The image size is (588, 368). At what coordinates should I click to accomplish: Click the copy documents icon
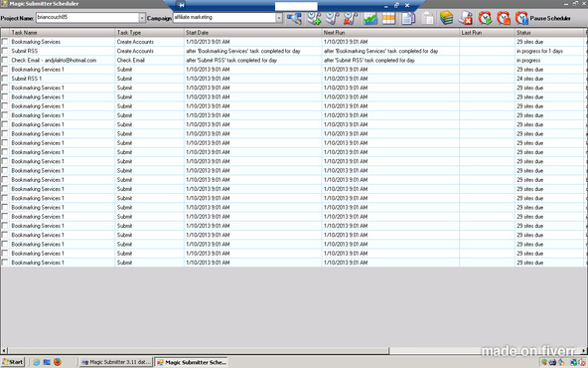pyautogui.click(x=408, y=18)
